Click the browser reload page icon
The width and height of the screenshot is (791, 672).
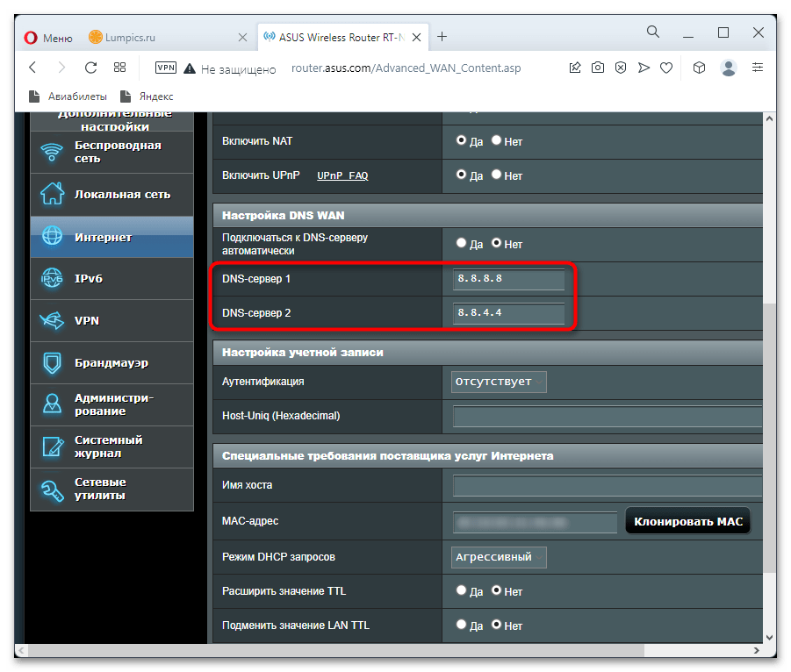(90, 68)
